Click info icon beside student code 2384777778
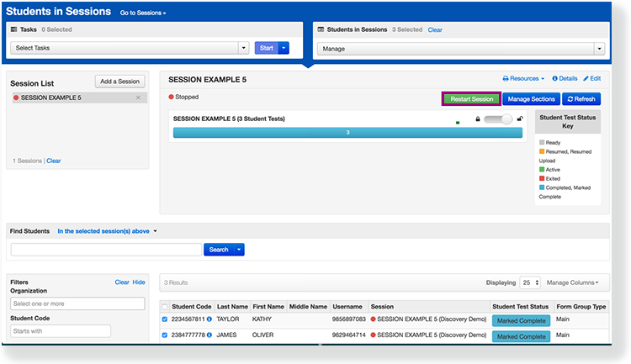Screen dimensions: 631x364 coord(209,335)
